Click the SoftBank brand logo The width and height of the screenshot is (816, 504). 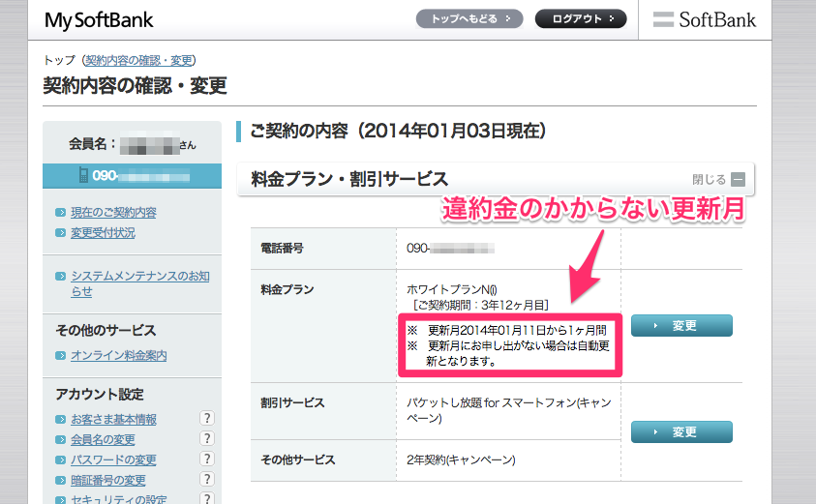click(704, 19)
